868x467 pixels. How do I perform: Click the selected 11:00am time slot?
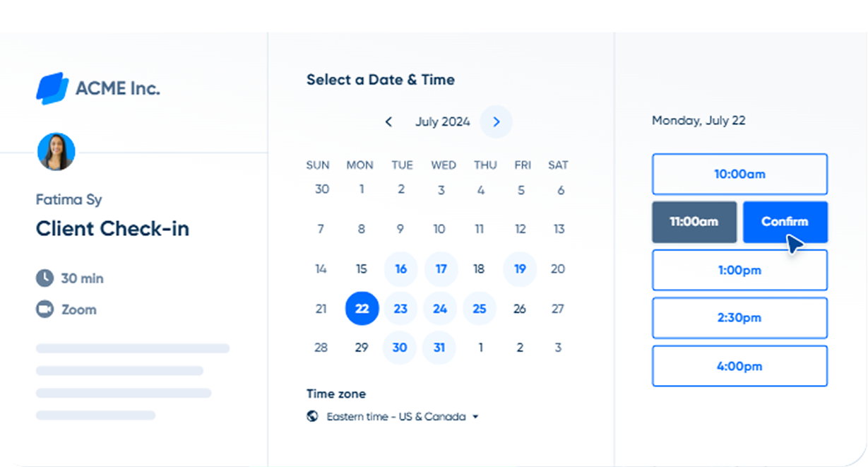pyautogui.click(x=694, y=222)
